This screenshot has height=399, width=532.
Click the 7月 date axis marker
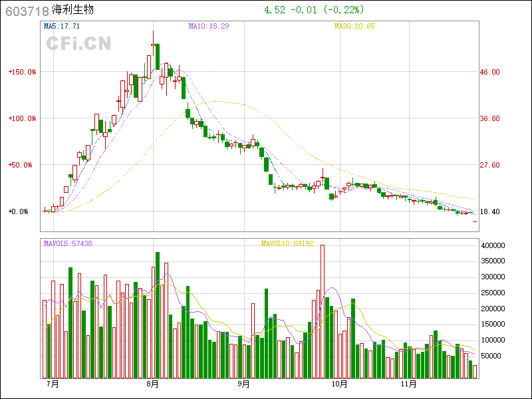click(53, 384)
